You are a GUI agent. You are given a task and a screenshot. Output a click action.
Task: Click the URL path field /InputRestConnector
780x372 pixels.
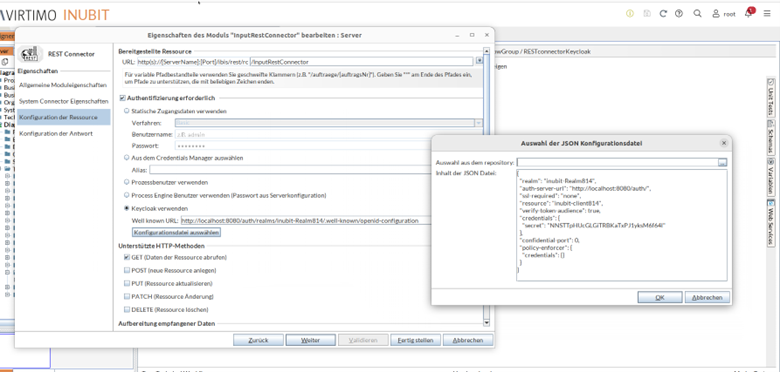point(361,62)
